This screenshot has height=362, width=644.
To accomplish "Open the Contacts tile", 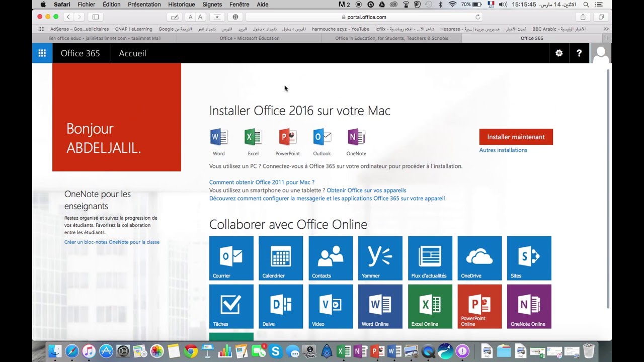I will pyautogui.click(x=331, y=258).
